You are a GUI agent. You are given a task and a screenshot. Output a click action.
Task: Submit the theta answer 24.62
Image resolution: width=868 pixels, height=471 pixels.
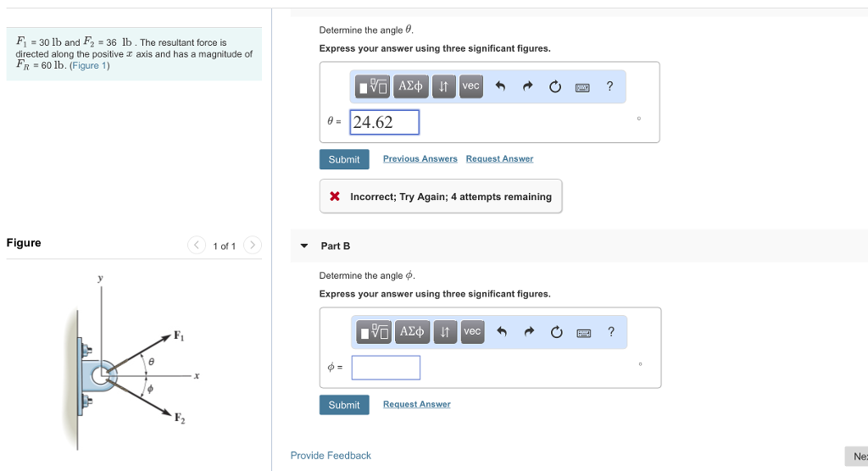[x=343, y=159]
